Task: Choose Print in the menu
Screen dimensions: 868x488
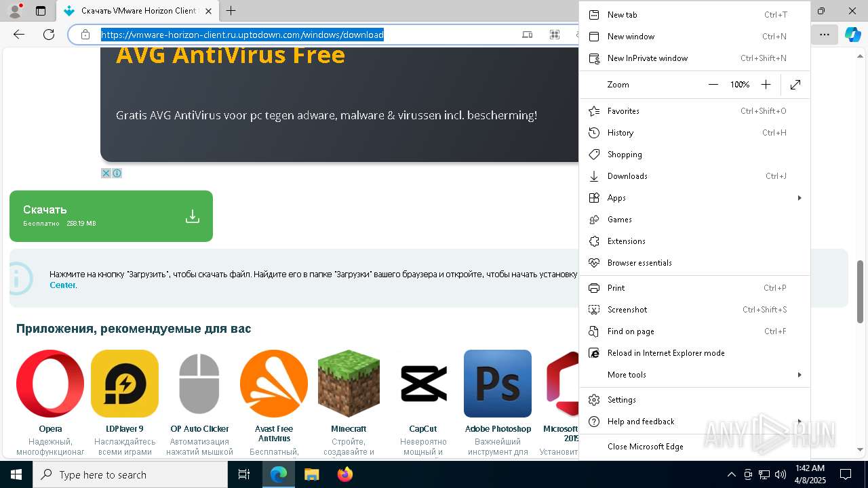Action: coord(694,288)
